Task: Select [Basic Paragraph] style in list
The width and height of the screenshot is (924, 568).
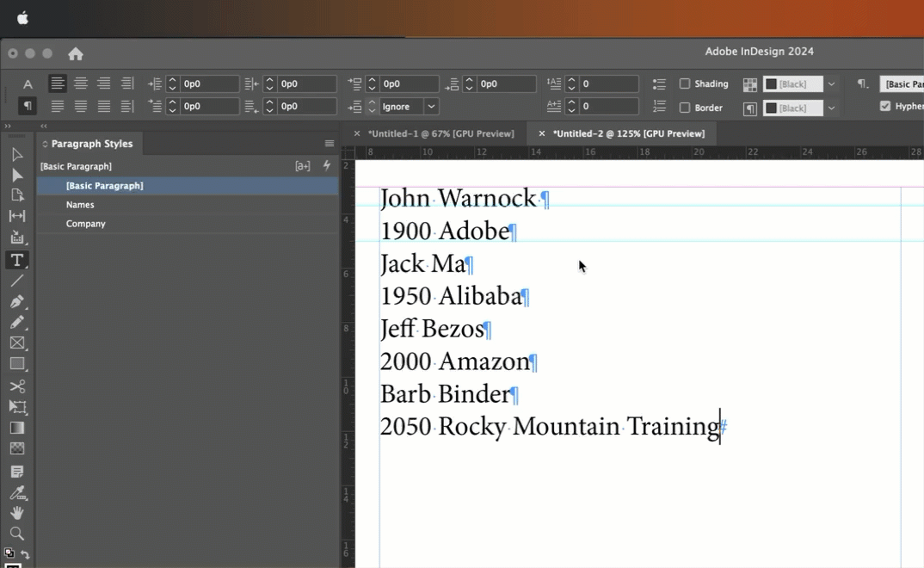Action: pyautogui.click(x=188, y=186)
